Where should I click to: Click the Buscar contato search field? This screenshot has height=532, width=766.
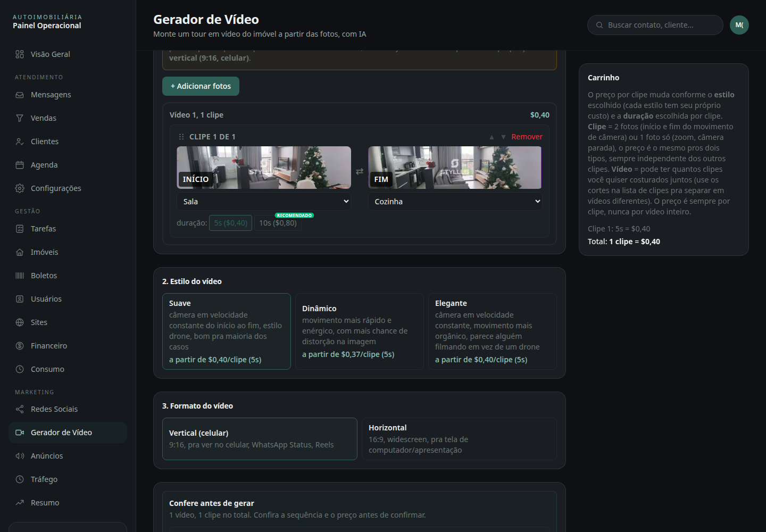click(655, 25)
